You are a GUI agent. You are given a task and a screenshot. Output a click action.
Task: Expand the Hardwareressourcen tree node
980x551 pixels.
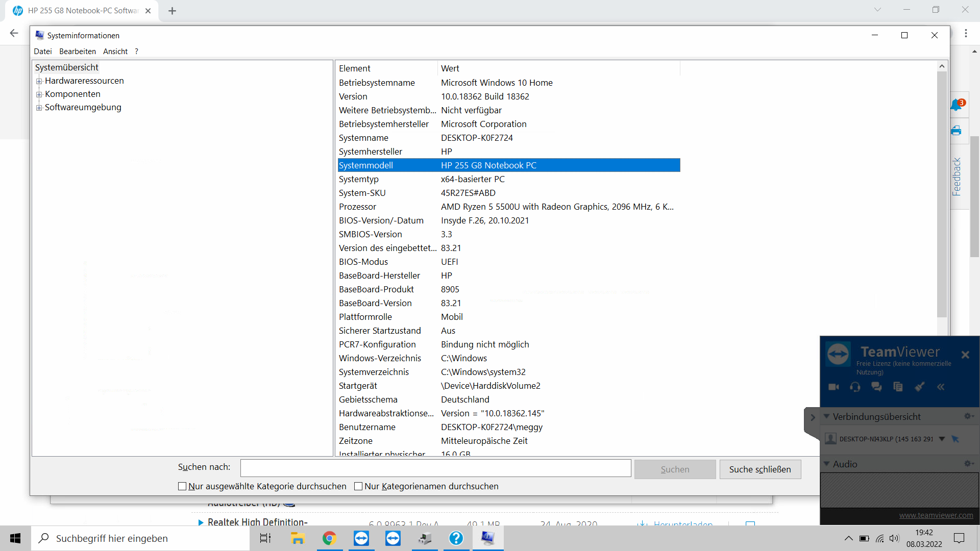coord(39,81)
